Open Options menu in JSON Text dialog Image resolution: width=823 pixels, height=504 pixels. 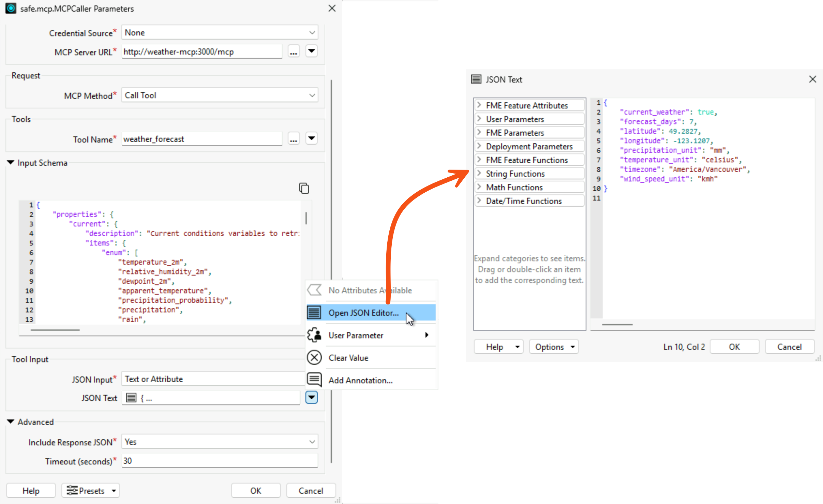554,347
